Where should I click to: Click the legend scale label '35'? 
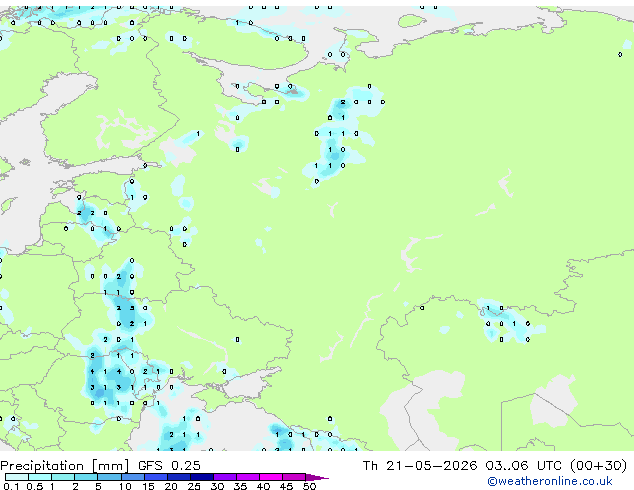(x=240, y=486)
